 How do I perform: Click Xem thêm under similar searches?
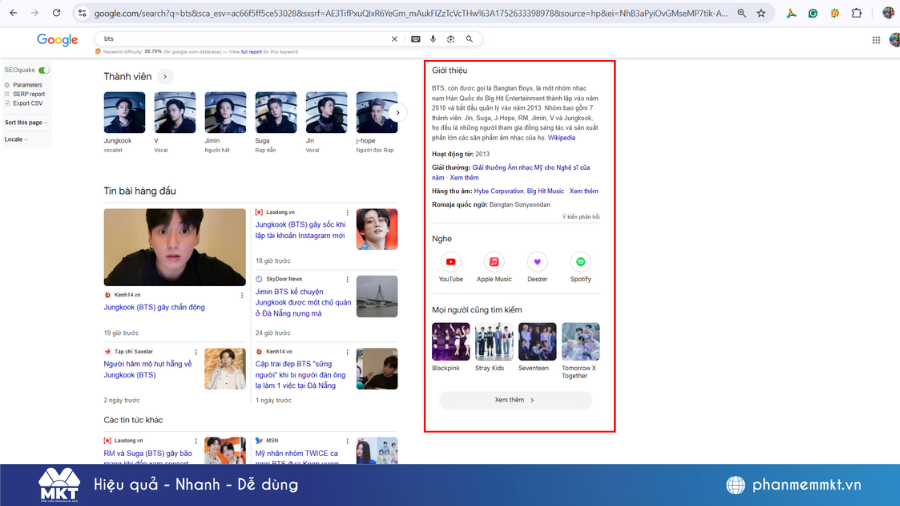[515, 400]
